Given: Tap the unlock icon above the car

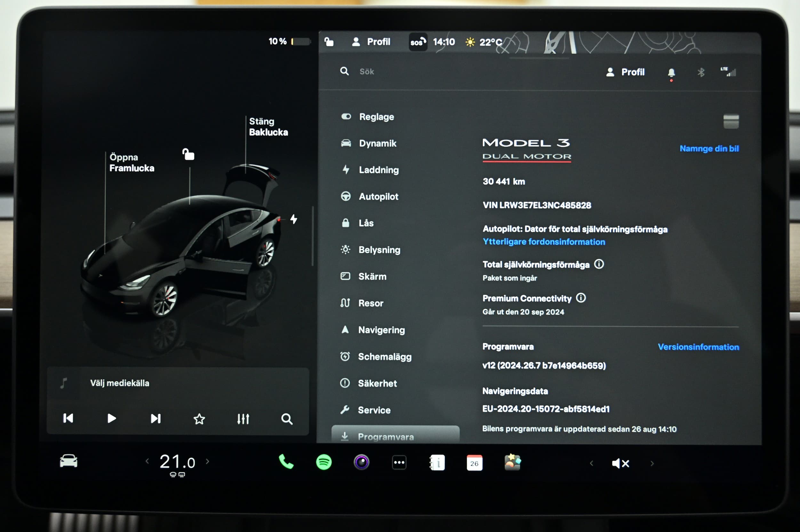Looking at the screenshot, I should pyautogui.click(x=188, y=155).
